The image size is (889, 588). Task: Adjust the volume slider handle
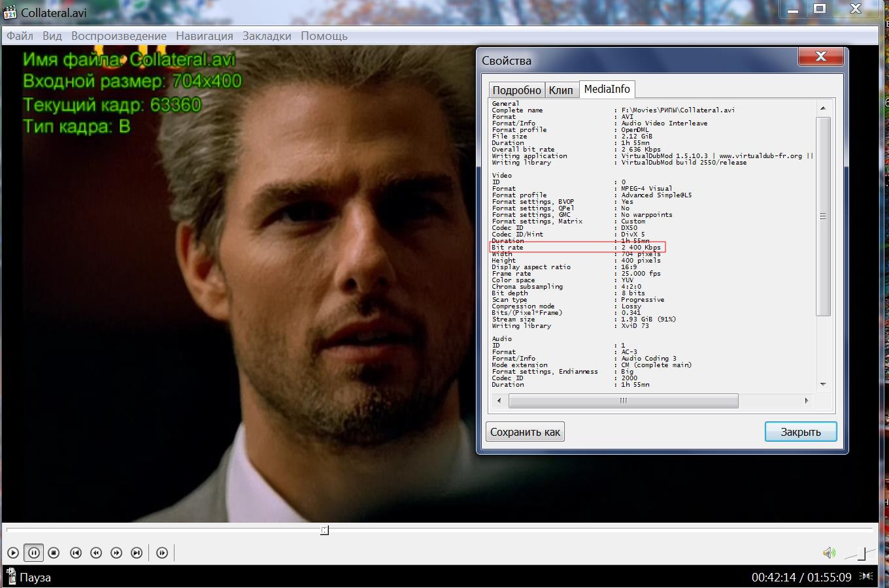tap(862, 553)
